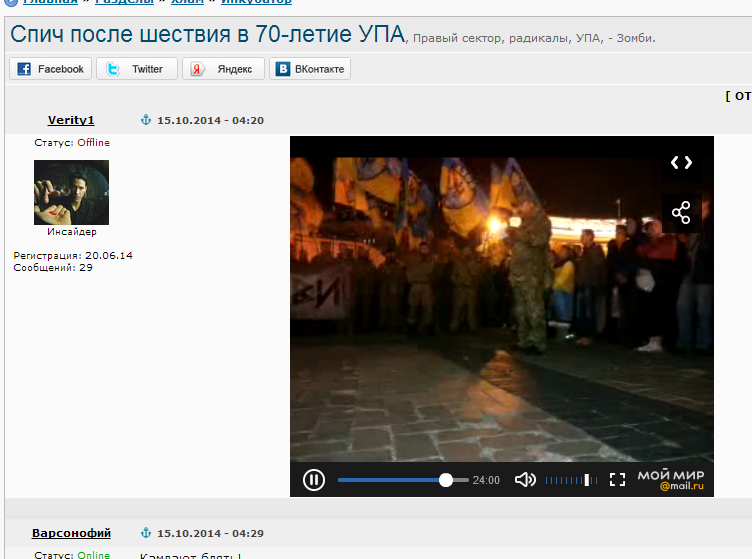Screen dimensions: 752x559
Task: Select the Сообщений: 29 text
Action: [53, 268]
